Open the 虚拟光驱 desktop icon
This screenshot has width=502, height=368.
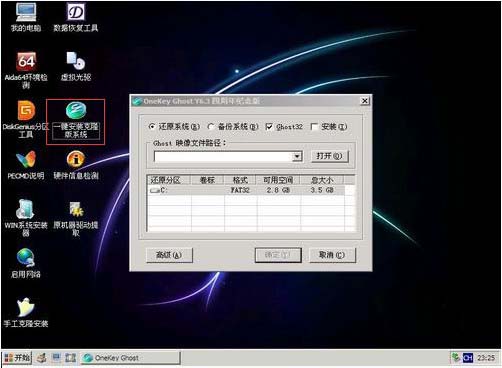(x=76, y=67)
